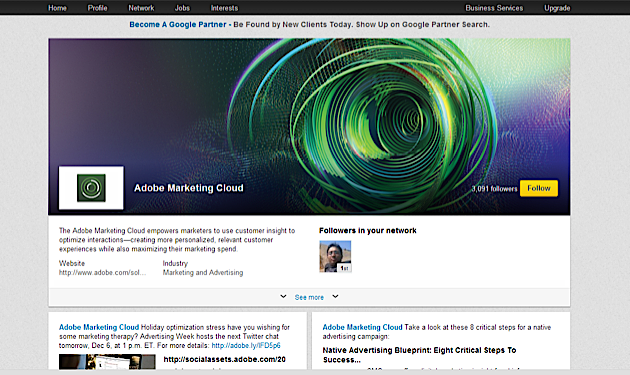This screenshot has width=630, height=375.
Task: Open Adobe Marketing Cloud link in holiday post
Action: [99, 327]
